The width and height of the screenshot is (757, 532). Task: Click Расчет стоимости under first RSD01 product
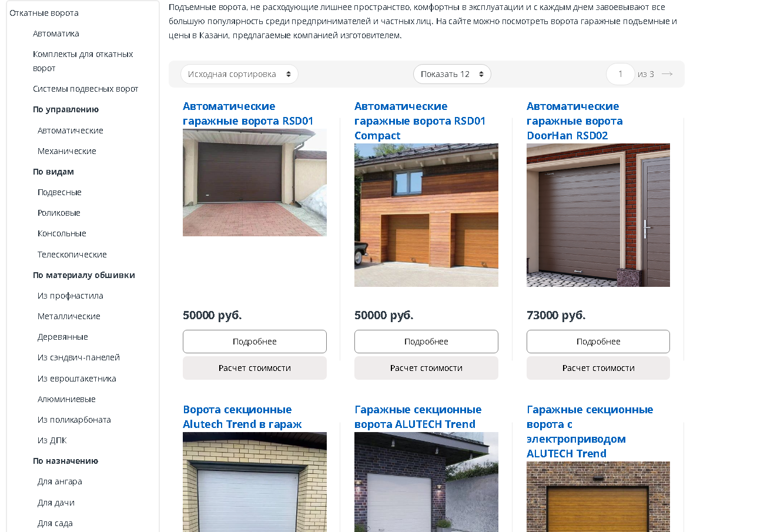click(x=254, y=368)
